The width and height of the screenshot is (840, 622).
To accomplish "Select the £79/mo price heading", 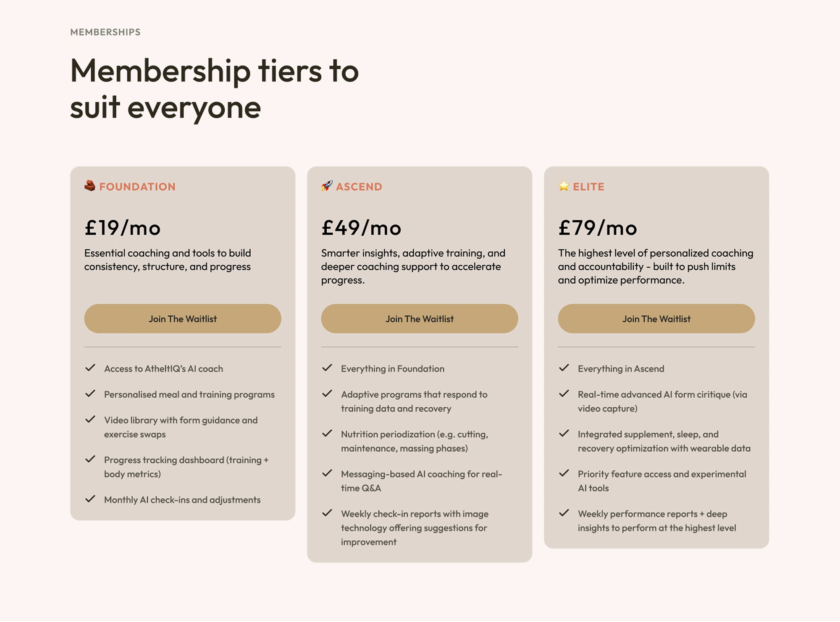I will (x=598, y=228).
